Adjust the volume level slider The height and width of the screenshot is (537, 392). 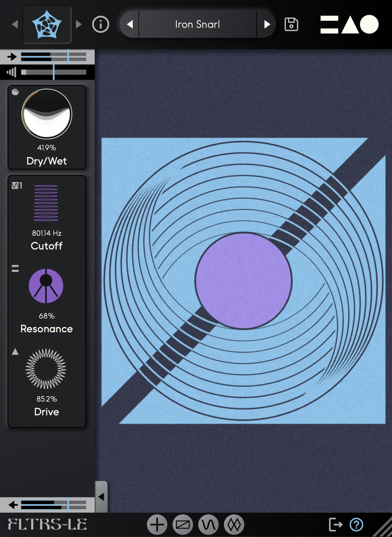coord(54,72)
